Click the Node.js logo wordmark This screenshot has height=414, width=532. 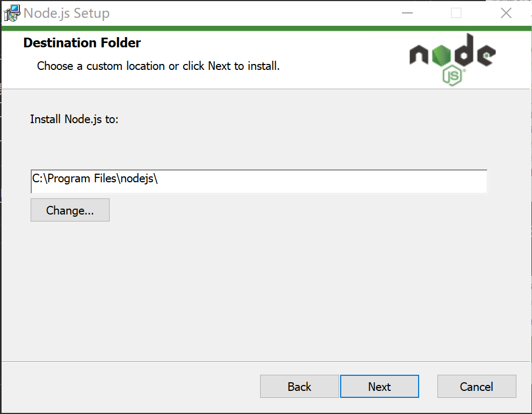point(452,59)
